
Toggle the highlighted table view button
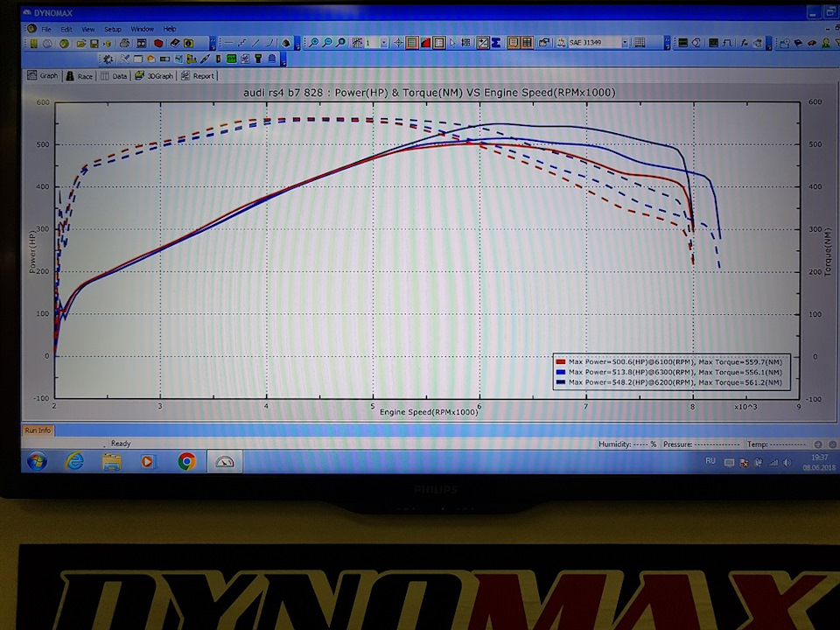point(527,42)
